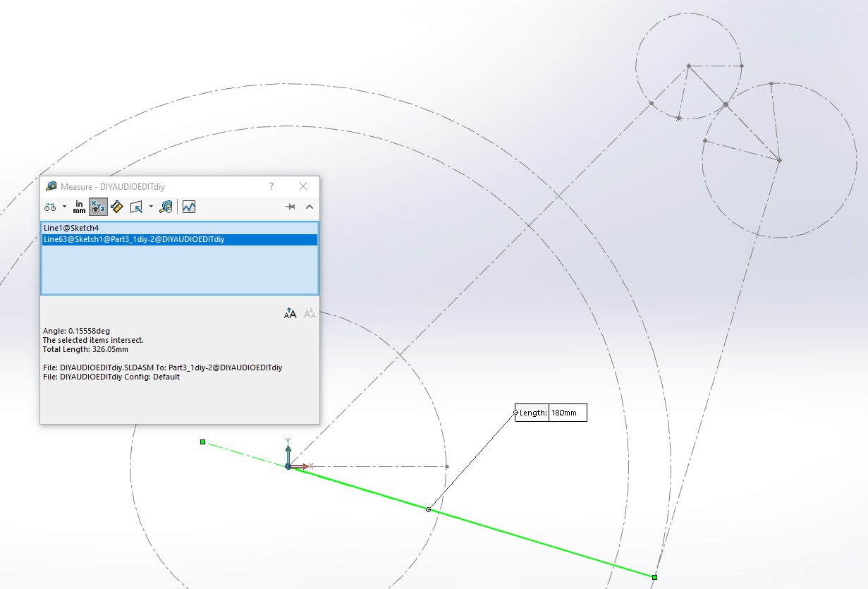The height and width of the screenshot is (589, 868).
Task: Toggle the Point-to-Point measure mode icon
Action: tap(117, 207)
